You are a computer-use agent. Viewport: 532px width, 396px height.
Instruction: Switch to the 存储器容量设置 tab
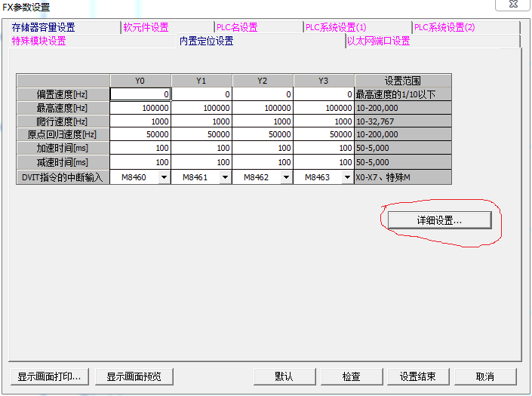(44, 27)
